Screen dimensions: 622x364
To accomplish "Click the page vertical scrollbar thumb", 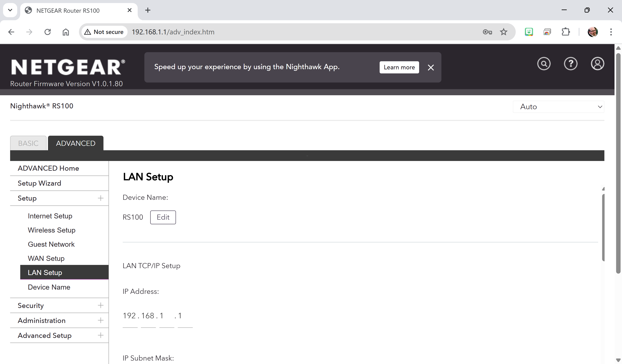I will point(618,163).
